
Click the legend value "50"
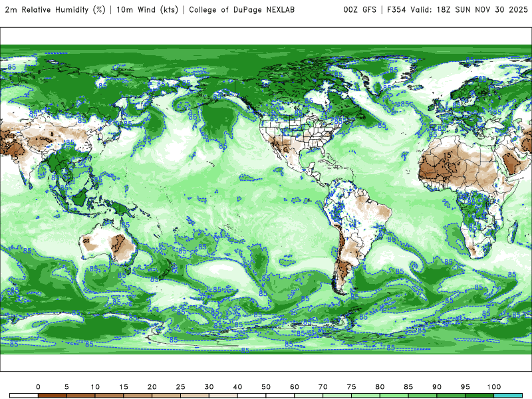click(x=266, y=387)
